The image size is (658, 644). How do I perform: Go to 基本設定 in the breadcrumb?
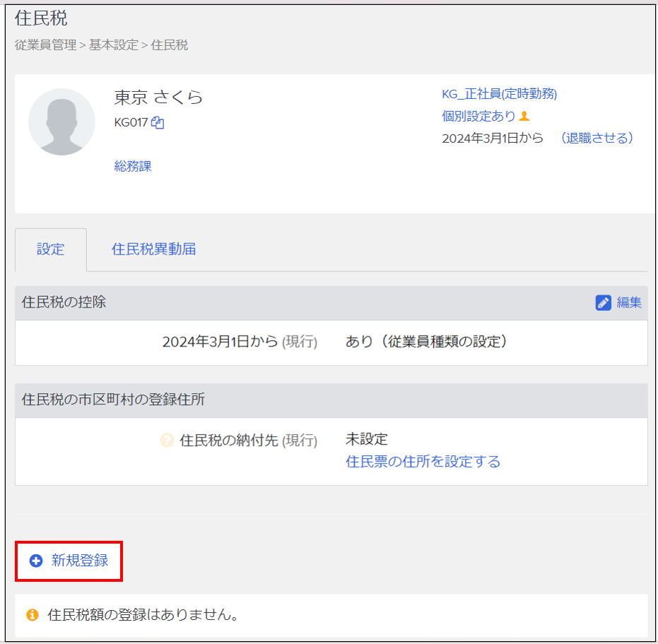click(114, 45)
